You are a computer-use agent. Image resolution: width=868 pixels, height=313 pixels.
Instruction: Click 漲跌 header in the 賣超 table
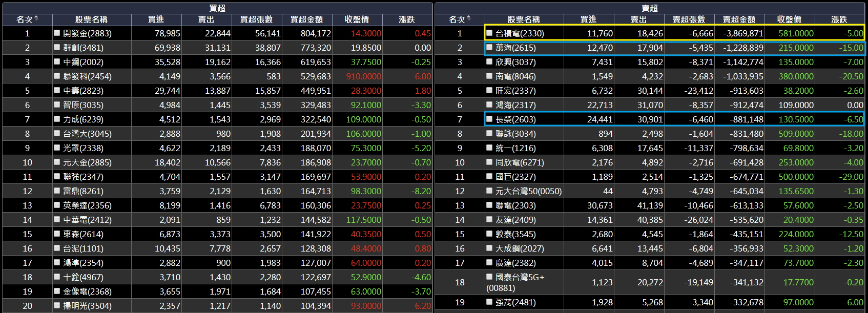coord(839,19)
